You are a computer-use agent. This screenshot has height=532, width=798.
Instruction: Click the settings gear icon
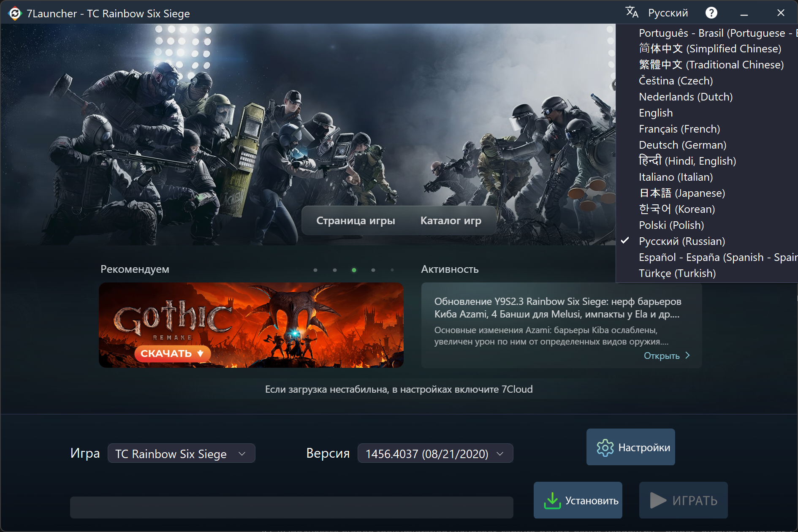coord(605,448)
